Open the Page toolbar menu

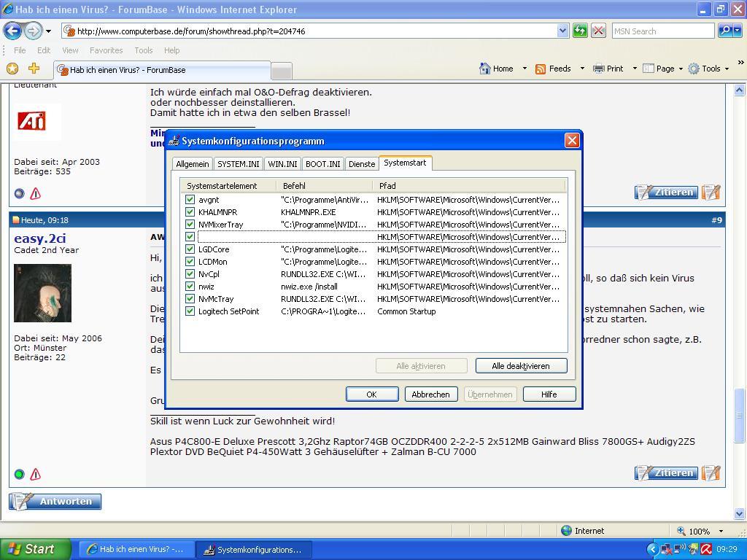pyautogui.click(x=662, y=69)
